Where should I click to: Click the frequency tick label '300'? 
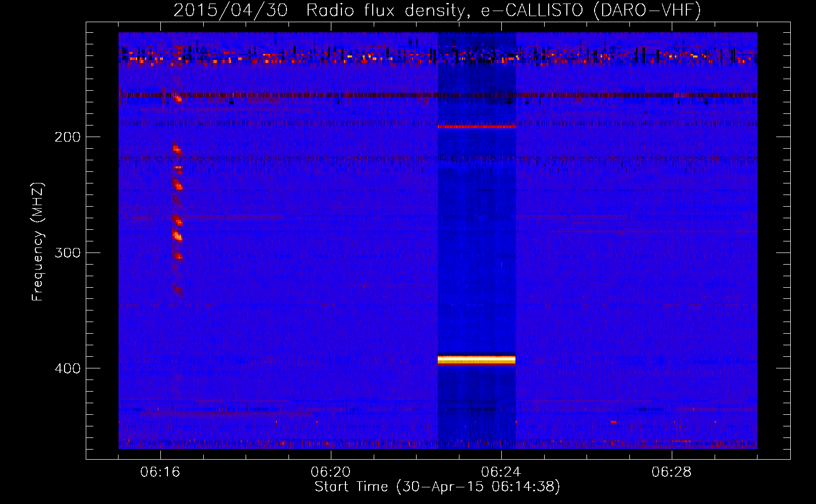pos(68,253)
